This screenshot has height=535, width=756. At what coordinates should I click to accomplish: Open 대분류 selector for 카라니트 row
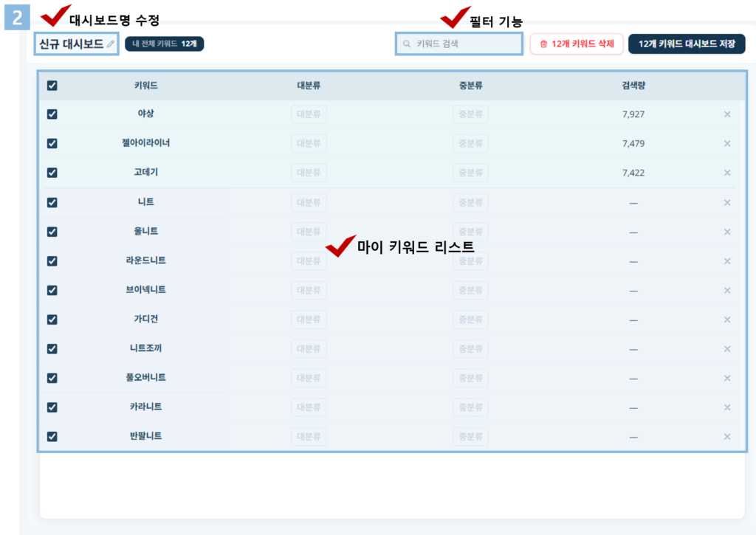(x=309, y=407)
